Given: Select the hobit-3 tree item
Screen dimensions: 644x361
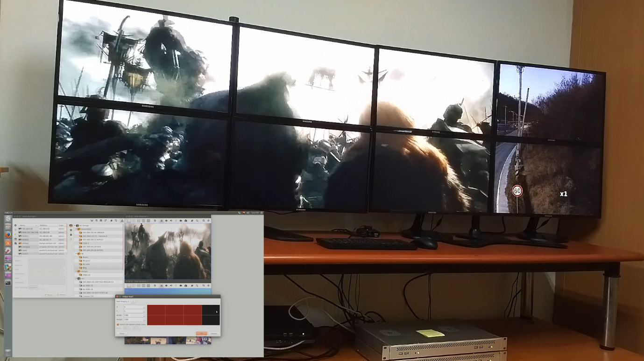Looking at the screenshot, I should pos(86,243).
